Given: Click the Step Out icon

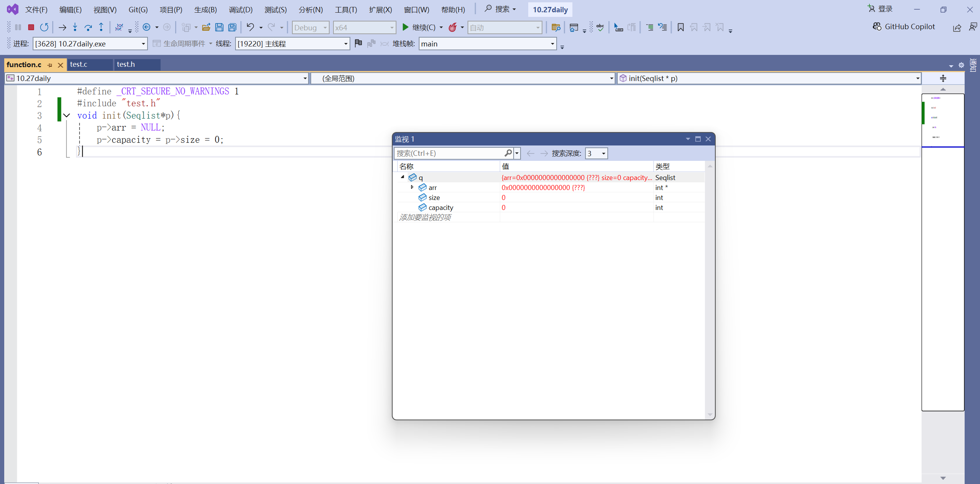Looking at the screenshot, I should point(101,27).
